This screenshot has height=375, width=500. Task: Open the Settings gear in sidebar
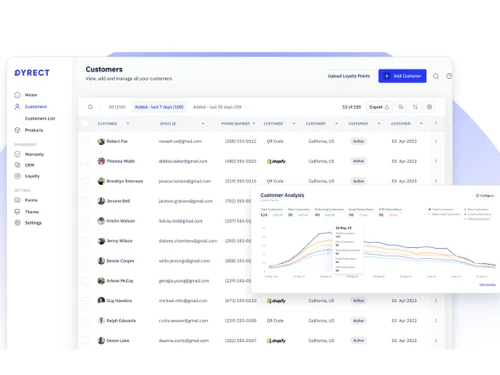point(17,223)
